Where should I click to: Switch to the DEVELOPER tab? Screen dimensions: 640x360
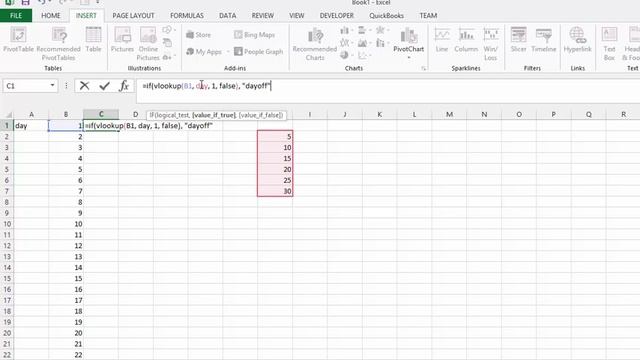point(337,16)
